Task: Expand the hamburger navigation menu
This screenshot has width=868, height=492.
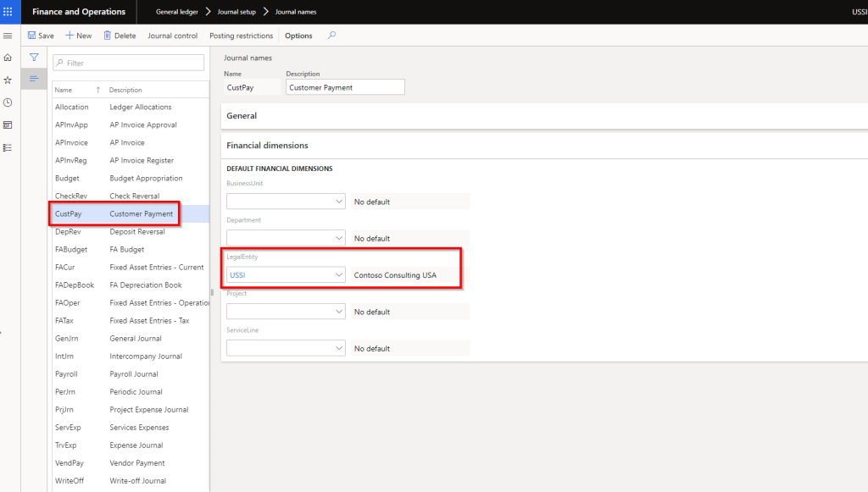Action: click(8, 36)
